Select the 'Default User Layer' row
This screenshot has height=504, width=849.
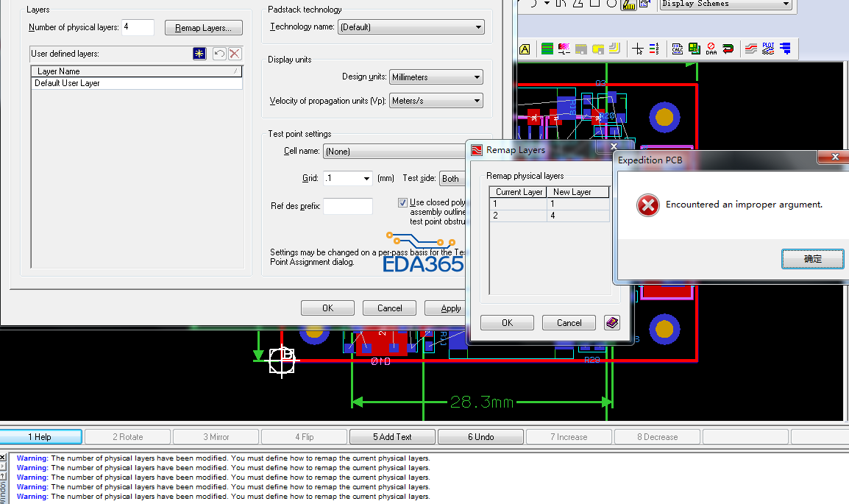click(x=137, y=83)
